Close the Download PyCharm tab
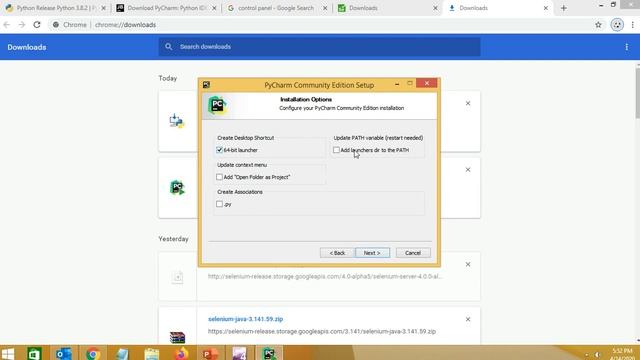Viewport: 640px width, 360px height. pos(214,8)
